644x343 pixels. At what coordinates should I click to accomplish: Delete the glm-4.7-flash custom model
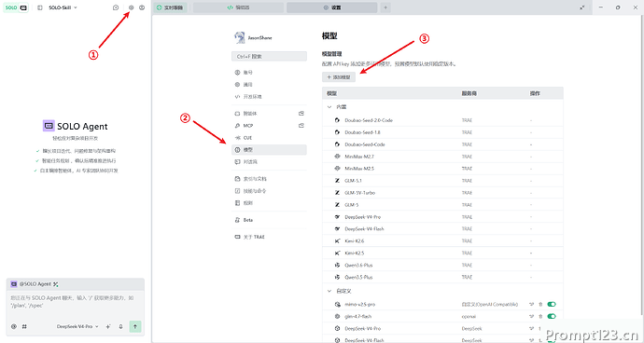[540, 316]
